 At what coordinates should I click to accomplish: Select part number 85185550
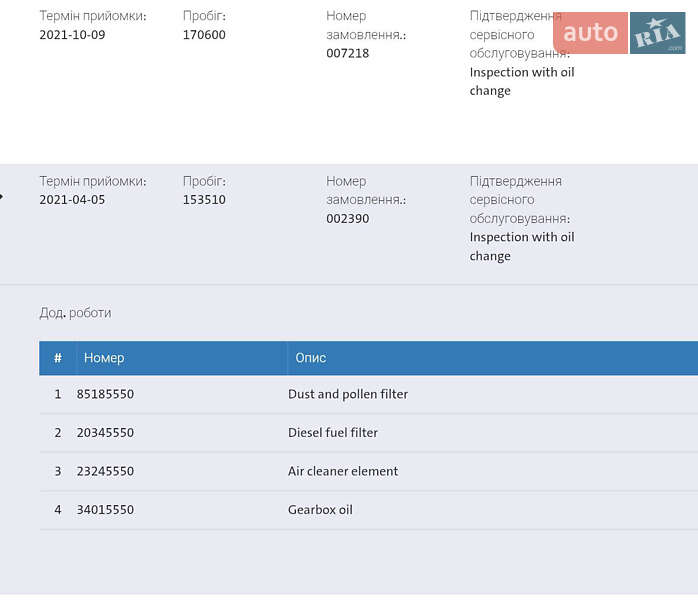(x=105, y=394)
